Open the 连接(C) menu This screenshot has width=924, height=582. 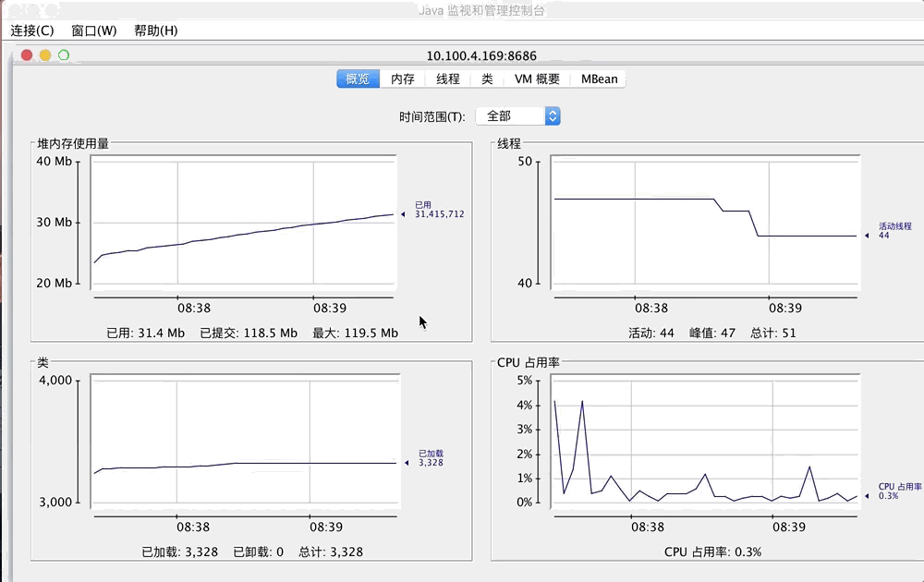[x=32, y=30]
